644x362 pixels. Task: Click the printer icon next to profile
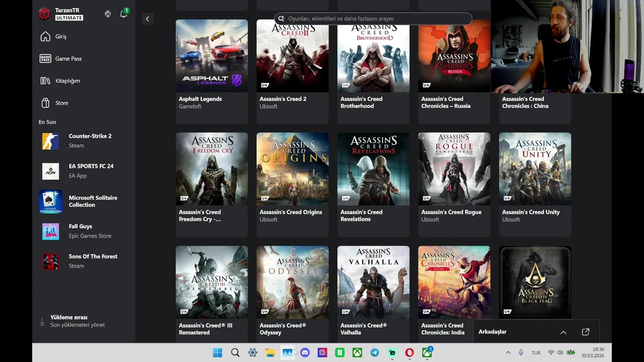click(x=108, y=14)
